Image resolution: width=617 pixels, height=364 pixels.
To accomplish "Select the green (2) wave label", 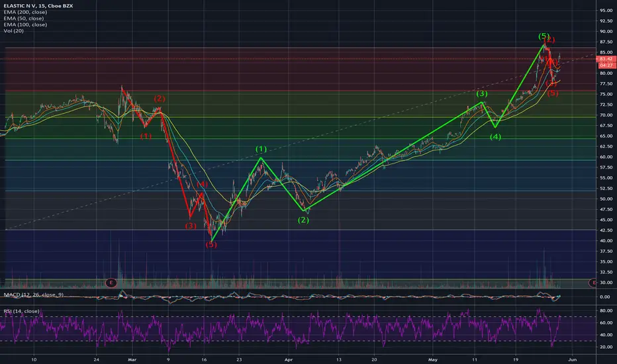I will 303,220.
